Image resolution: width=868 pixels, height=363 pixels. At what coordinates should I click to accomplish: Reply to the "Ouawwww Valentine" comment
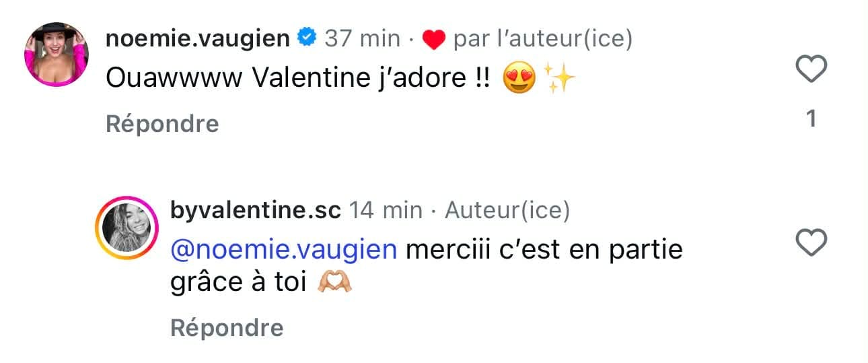click(x=162, y=124)
